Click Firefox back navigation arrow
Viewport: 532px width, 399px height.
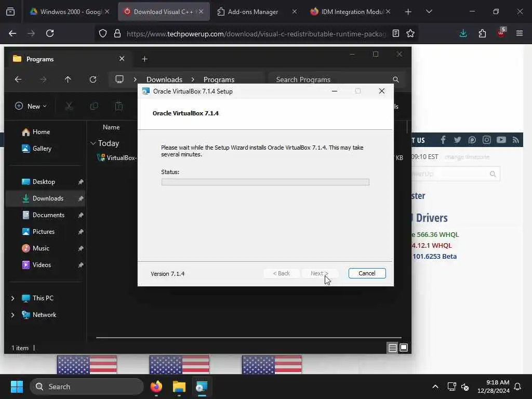[x=12, y=33]
